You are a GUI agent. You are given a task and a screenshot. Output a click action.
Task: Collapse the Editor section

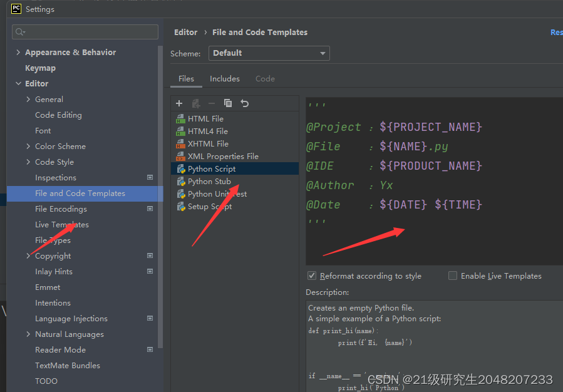click(18, 84)
